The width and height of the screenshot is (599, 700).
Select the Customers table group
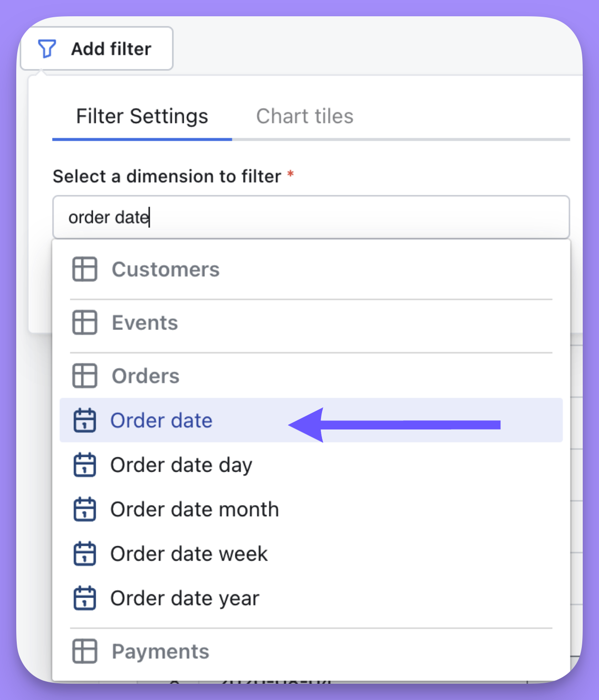(x=311, y=269)
